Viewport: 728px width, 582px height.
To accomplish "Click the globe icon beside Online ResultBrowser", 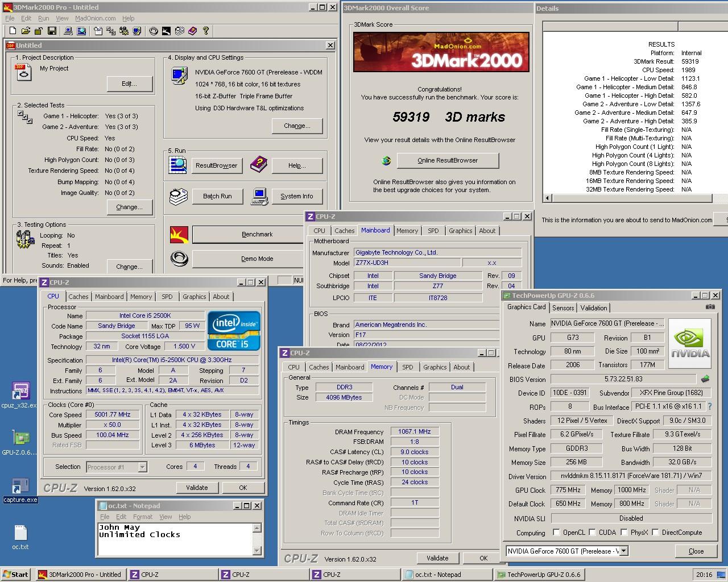I will (x=387, y=161).
